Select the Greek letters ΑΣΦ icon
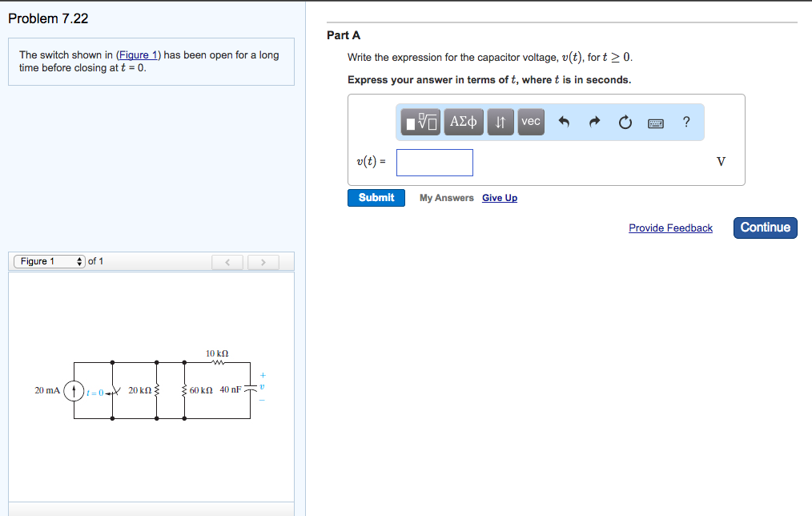The height and width of the screenshot is (516, 812). pos(463,122)
